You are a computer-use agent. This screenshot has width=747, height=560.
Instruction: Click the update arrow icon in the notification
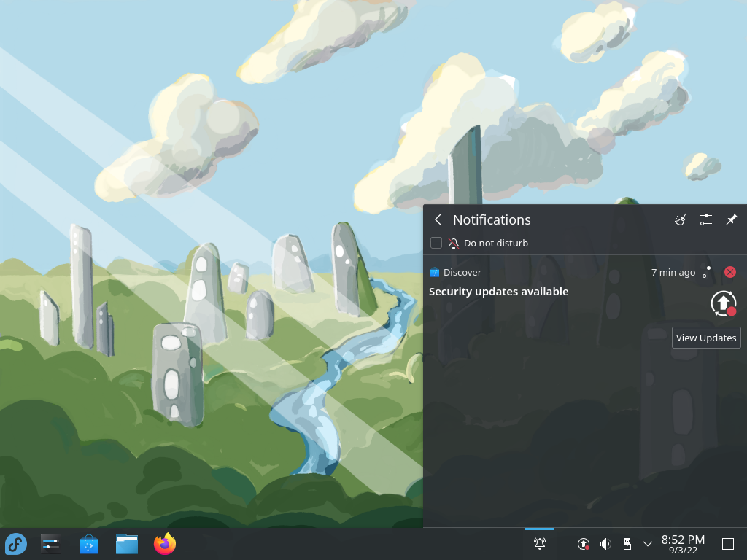coord(724,303)
